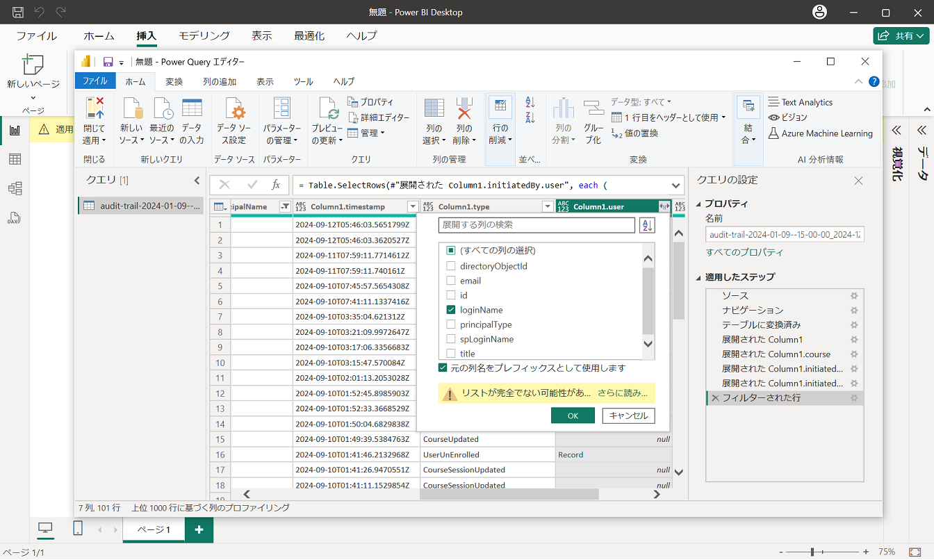This screenshot has height=560, width=934.
Task: Collapse Queries pane chevron
Action: [x=197, y=181]
